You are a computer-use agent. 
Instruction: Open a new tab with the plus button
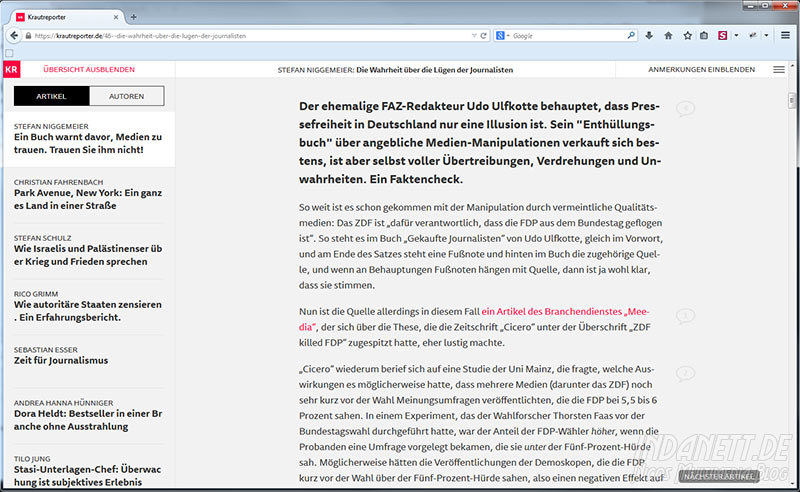pyautogui.click(x=134, y=17)
